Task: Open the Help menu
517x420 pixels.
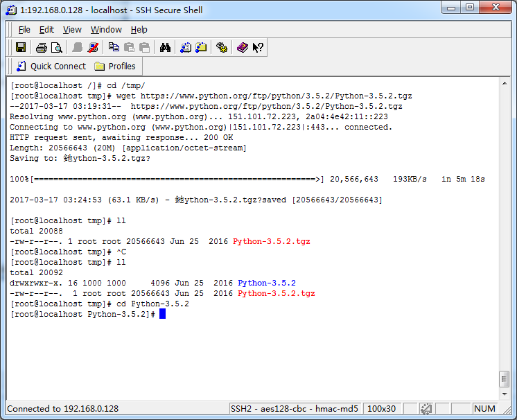Action: click(x=139, y=30)
